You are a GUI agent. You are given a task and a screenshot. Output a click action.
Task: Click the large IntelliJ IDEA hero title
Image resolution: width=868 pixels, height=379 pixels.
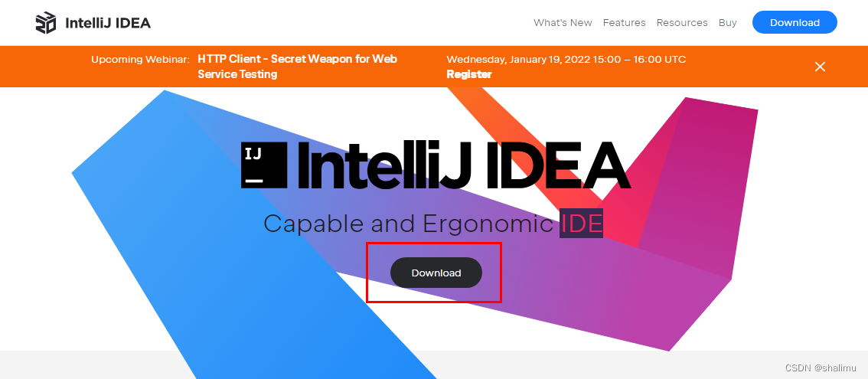tap(464, 165)
